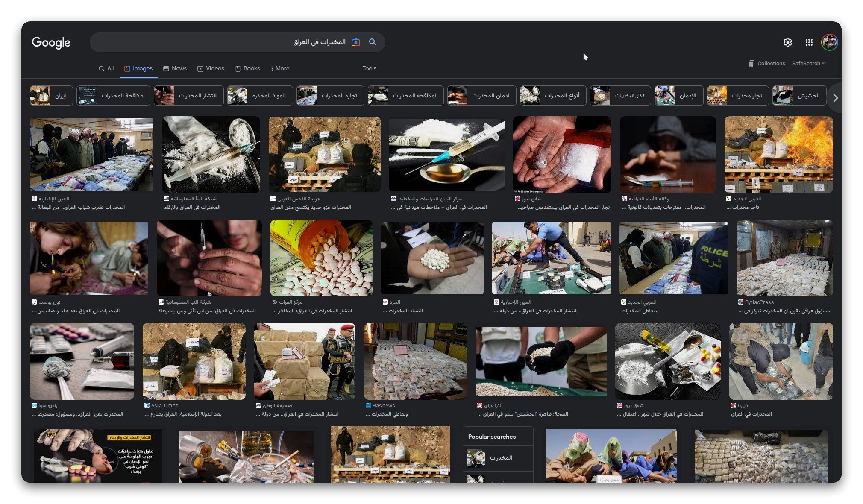The height and width of the screenshot is (504, 863).
Task: Select the Images tab
Action: pyautogui.click(x=138, y=68)
